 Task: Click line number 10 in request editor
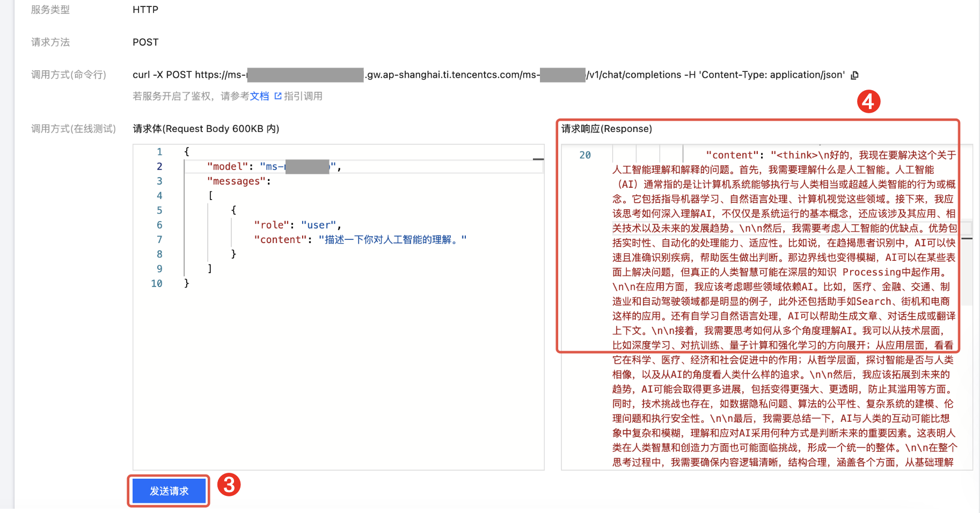click(x=157, y=283)
